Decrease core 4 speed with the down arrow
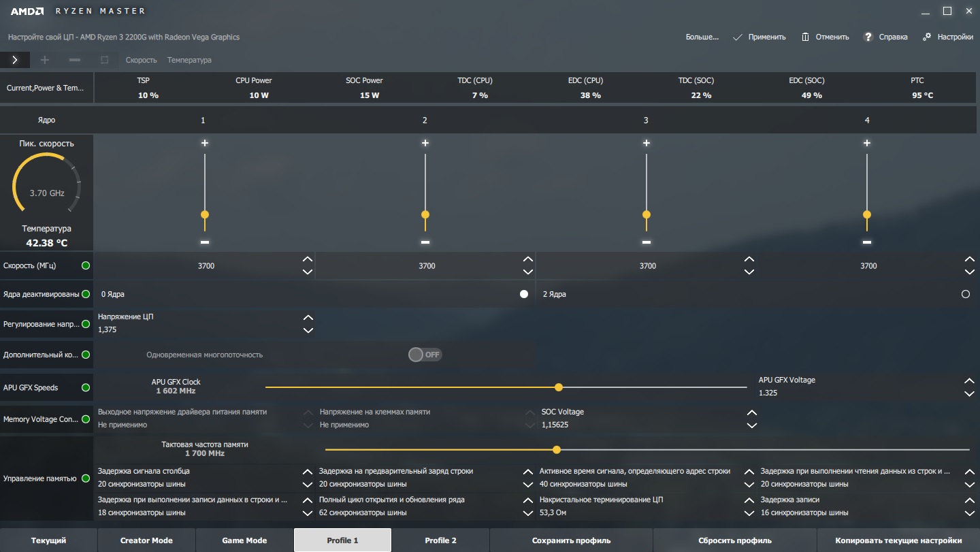Screen dimensions: 980x552 pos(970,272)
